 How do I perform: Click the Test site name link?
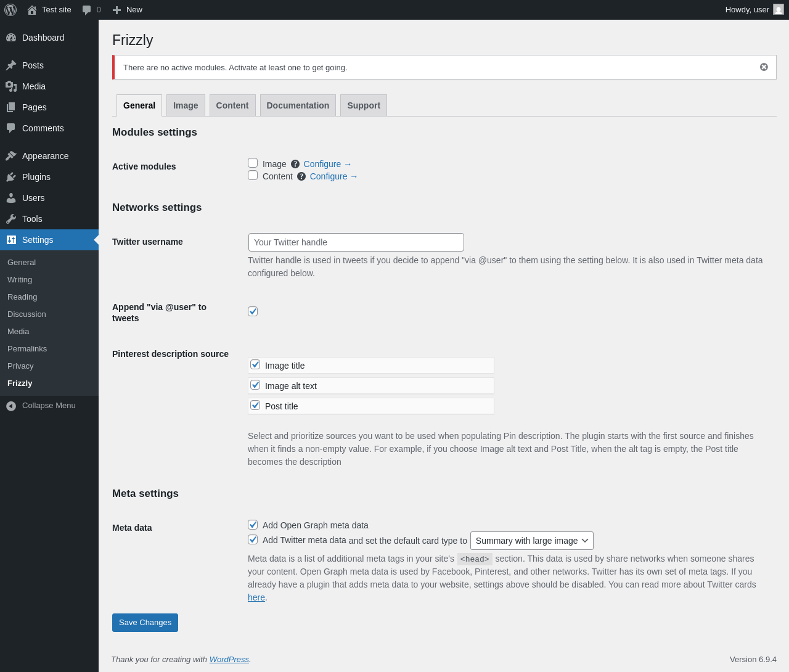57,10
